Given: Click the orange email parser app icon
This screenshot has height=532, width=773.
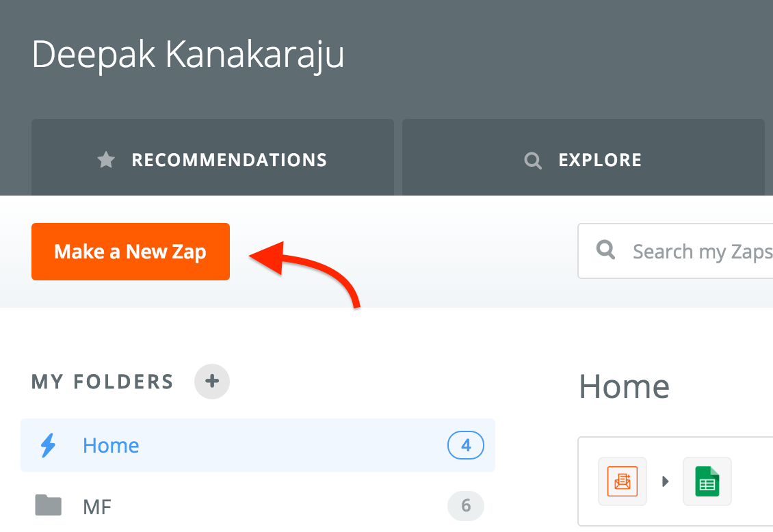Looking at the screenshot, I should coord(622,481).
